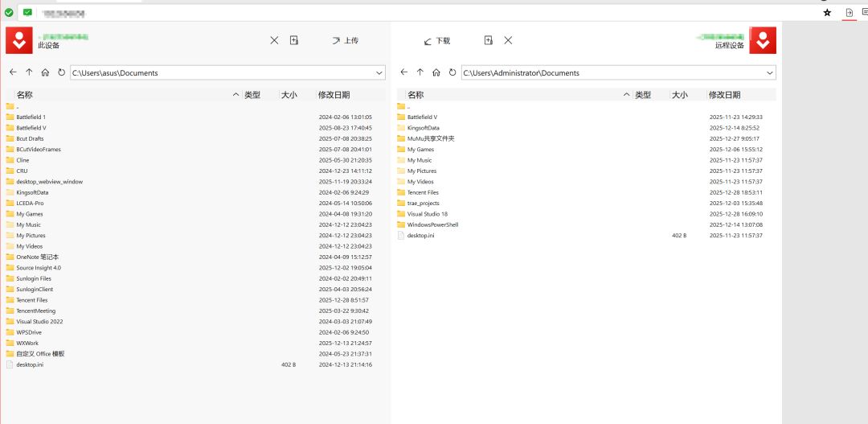Go up one level in local panel
The image size is (868, 424).
click(x=30, y=72)
